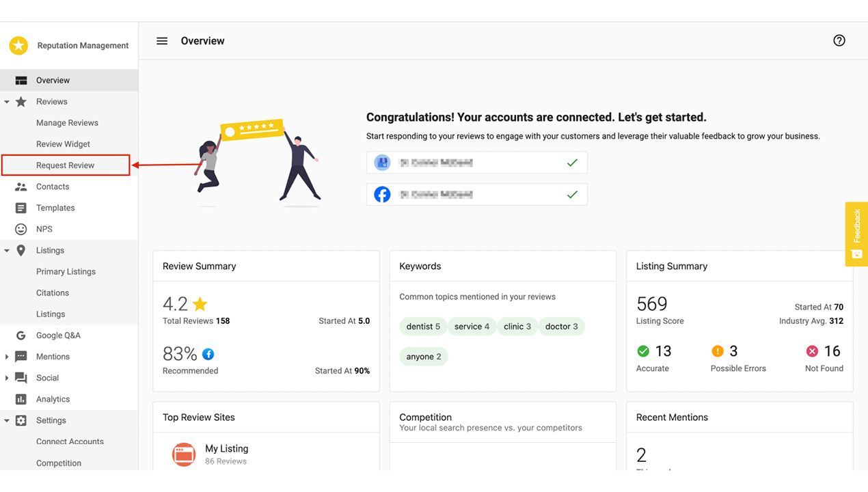
Task: Click the NPS smiley face icon
Action: coord(21,229)
